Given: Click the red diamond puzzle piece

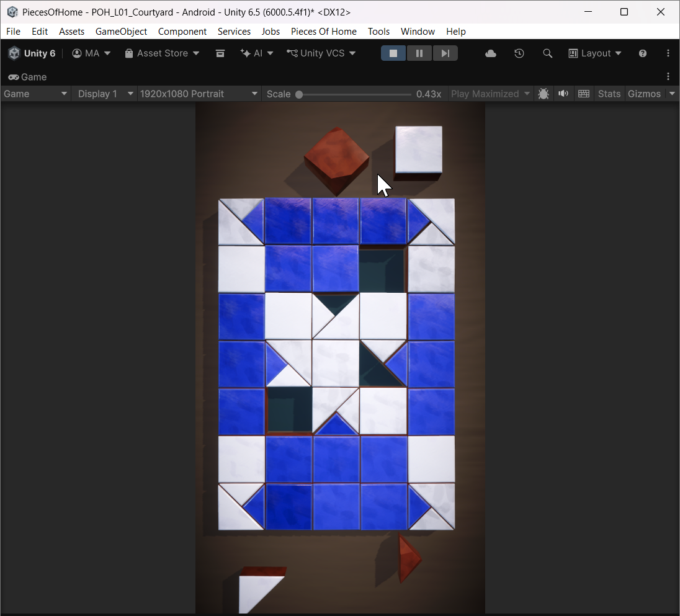Looking at the screenshot, I should [x=337, y=159].
